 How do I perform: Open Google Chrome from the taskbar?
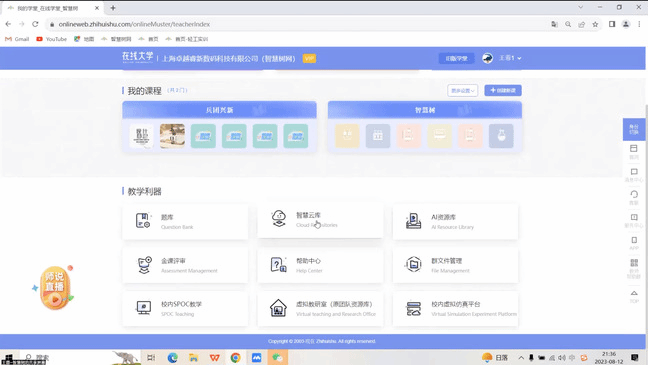[x=235, y=358]
